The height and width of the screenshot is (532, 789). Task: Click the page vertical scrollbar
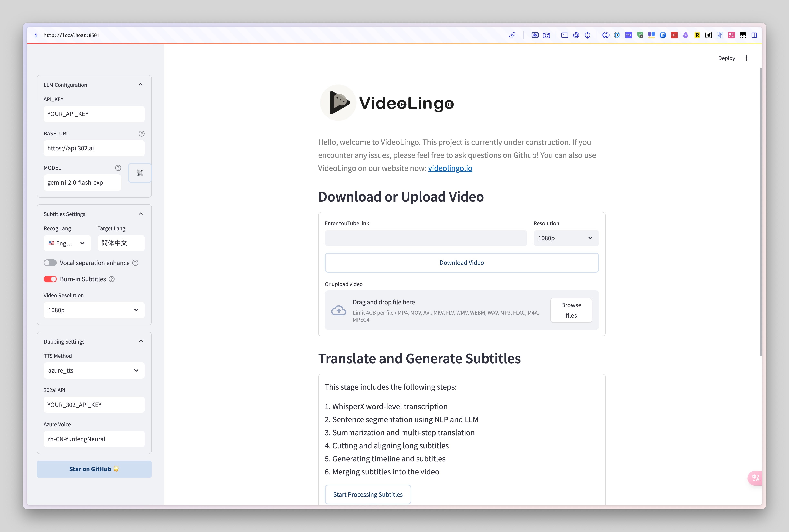[x=760, y=212]
